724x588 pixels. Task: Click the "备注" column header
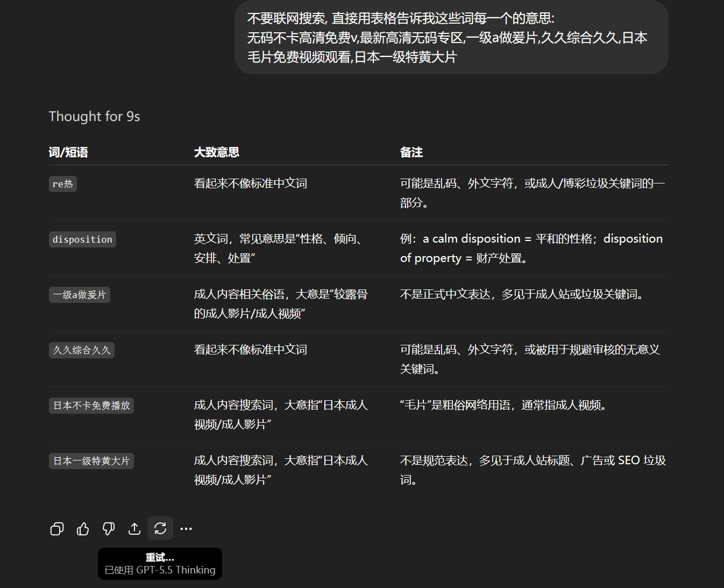pos(411,152)
